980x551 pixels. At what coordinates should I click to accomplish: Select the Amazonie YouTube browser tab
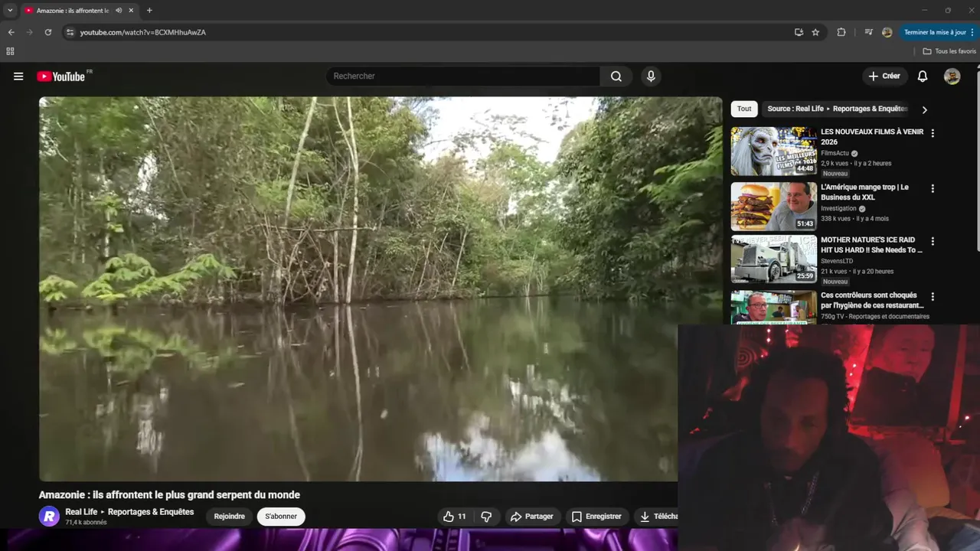coord(73,11)
